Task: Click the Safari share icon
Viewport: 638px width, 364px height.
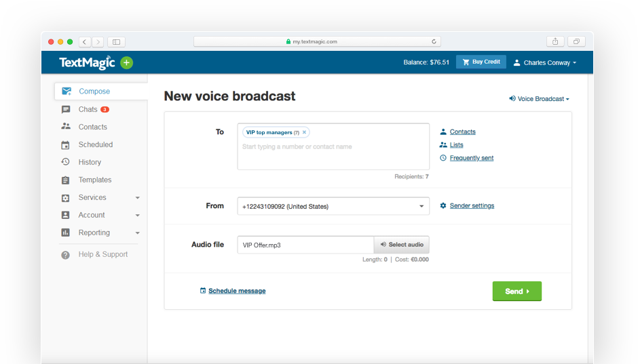Action: click(x=555, y=41)
